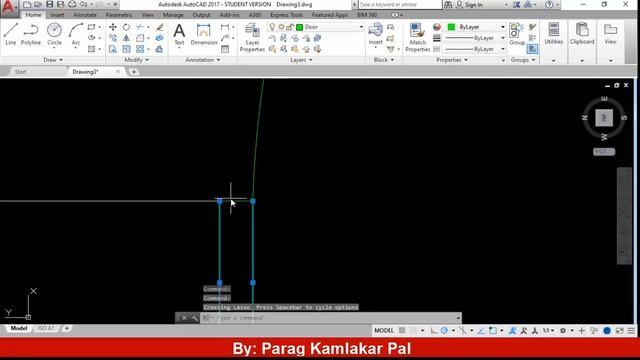Choose the Circle tool
640x360 pixels.
coord(54,34)
